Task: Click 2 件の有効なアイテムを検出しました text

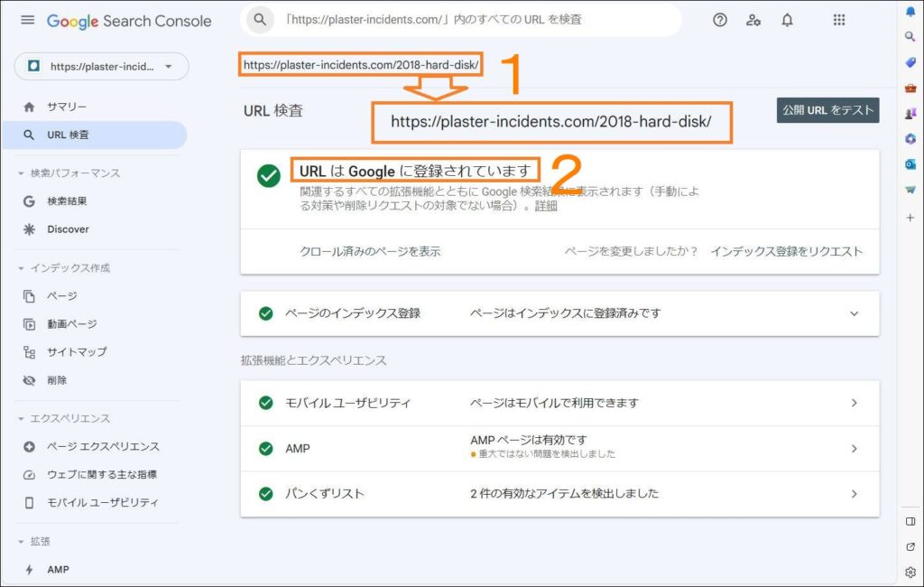Action: click(x=564, y=494)
